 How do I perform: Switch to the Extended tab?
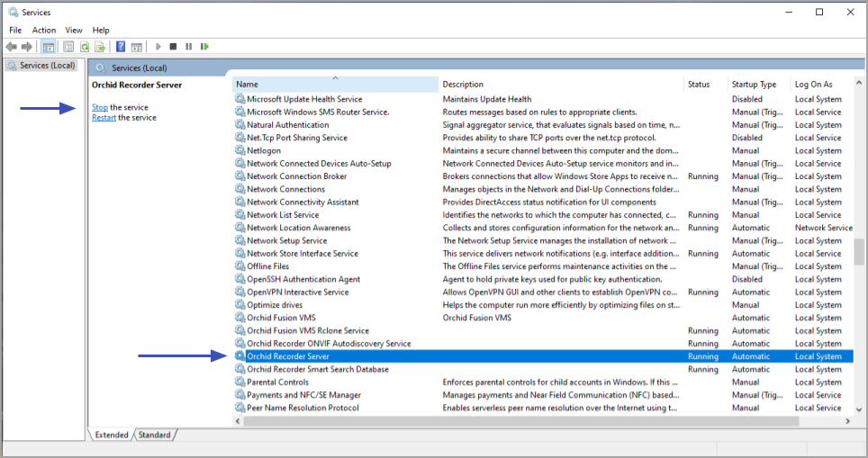[112, 435]
